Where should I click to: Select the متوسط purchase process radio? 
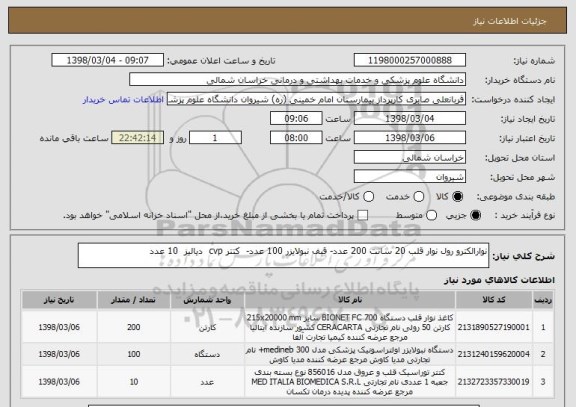pos(431,216)
